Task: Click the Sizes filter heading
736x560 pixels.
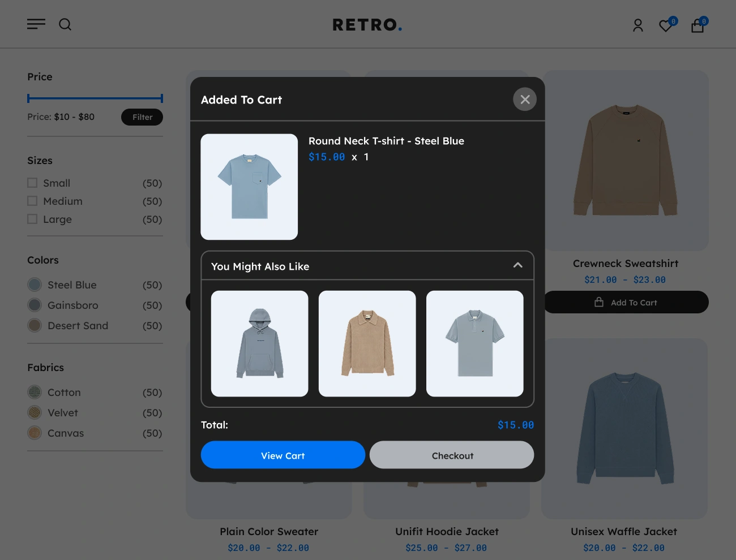Action: click(x=40, y=161)
